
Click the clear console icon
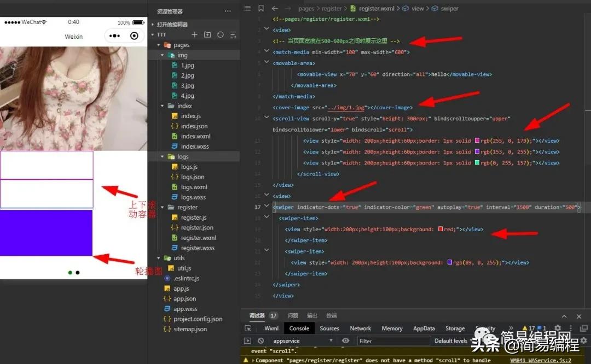point(261,340)
